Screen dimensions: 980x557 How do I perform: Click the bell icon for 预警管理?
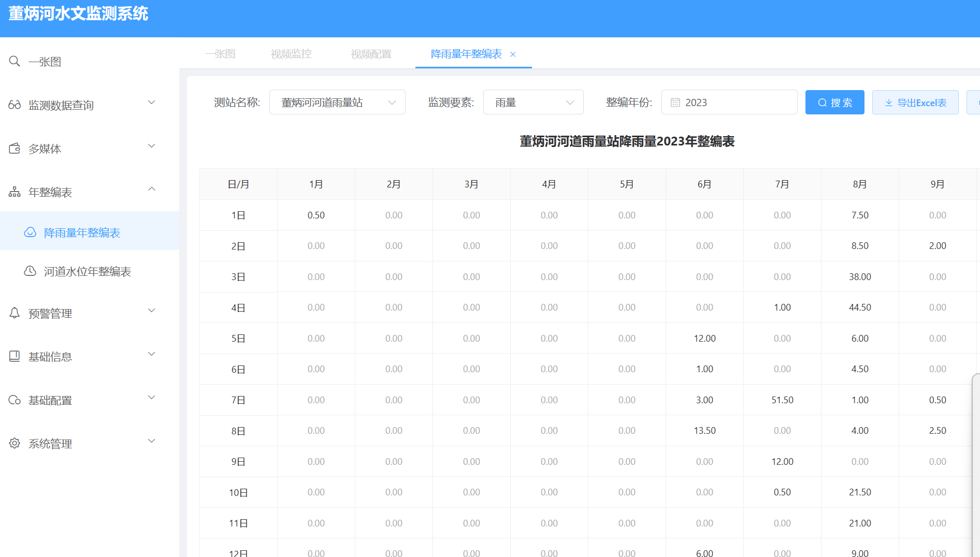pos(15,313)
